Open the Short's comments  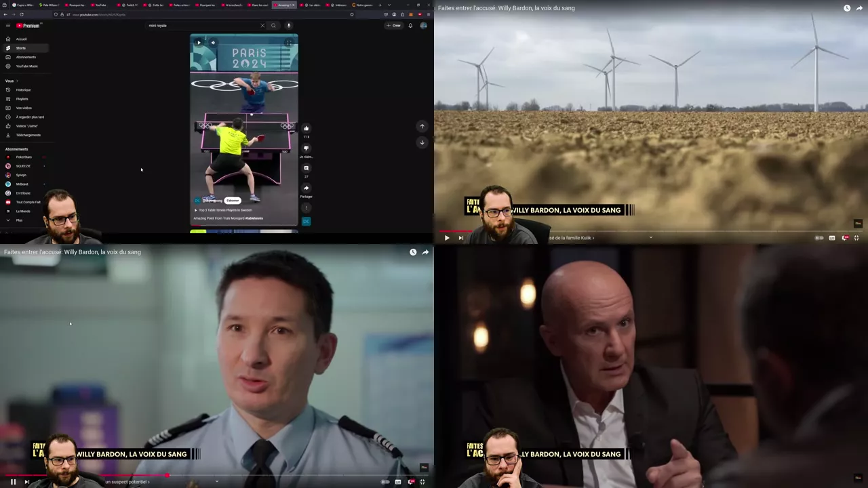pyautogui.click(x=307, y=168)
